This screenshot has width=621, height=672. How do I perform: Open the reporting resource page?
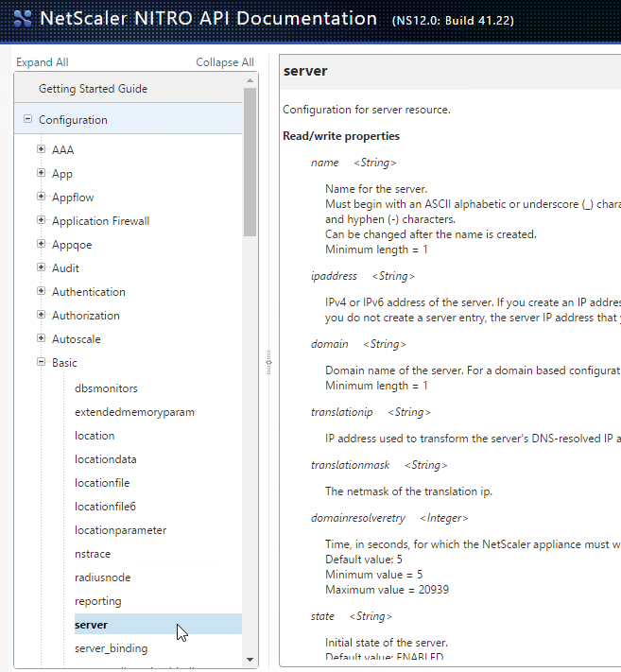tap(97, 601)
